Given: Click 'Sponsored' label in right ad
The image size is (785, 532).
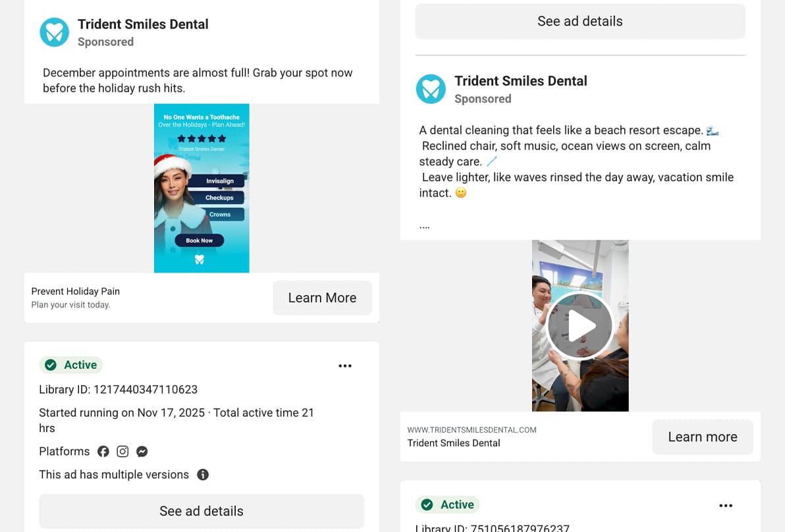Looking at the screenshot, I should (483, 99).
